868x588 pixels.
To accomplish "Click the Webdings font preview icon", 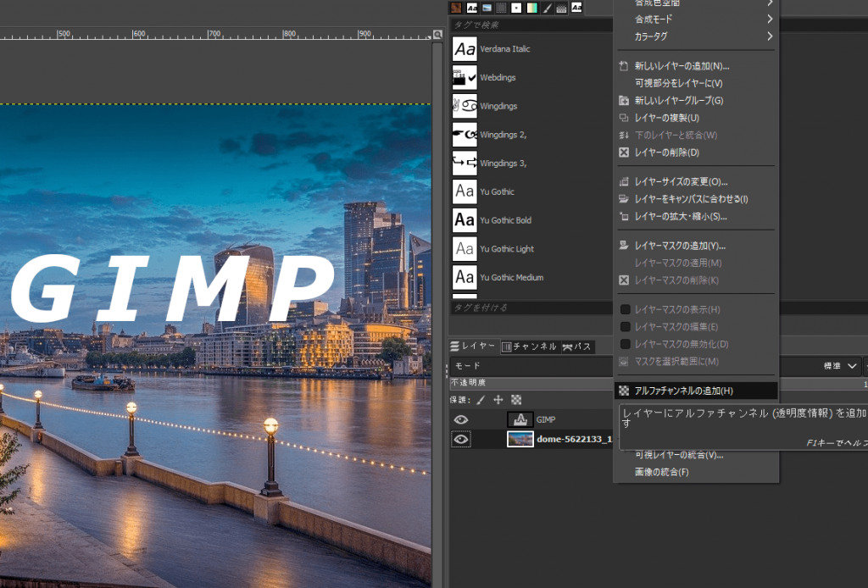I will [465, 77].
